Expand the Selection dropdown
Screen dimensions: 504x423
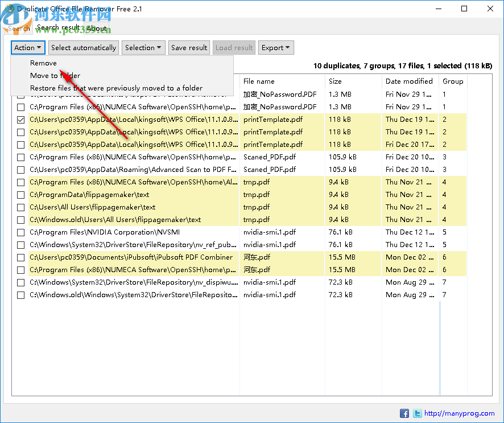click(x=143, y=48)
